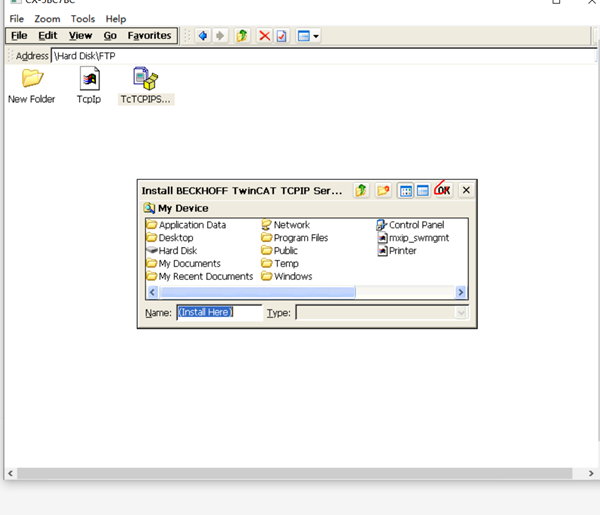Open the Tools menu
Image resolution: width=600 pixels, height=515 pixels.
pyautogui.click(x=83, y=19)
